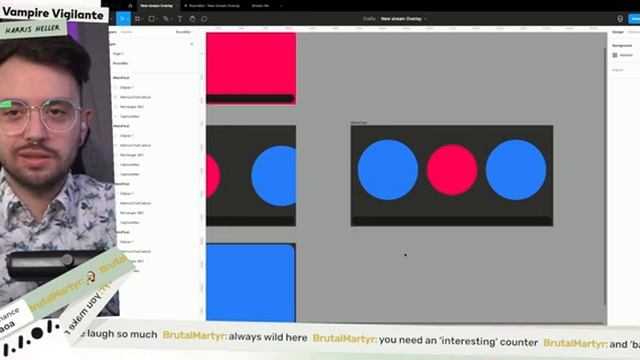The height and width of the screenshot is (360, 640).
Task: Select the left blue circle in center frame
Action: pyautogui.click(x=388, y=170)
